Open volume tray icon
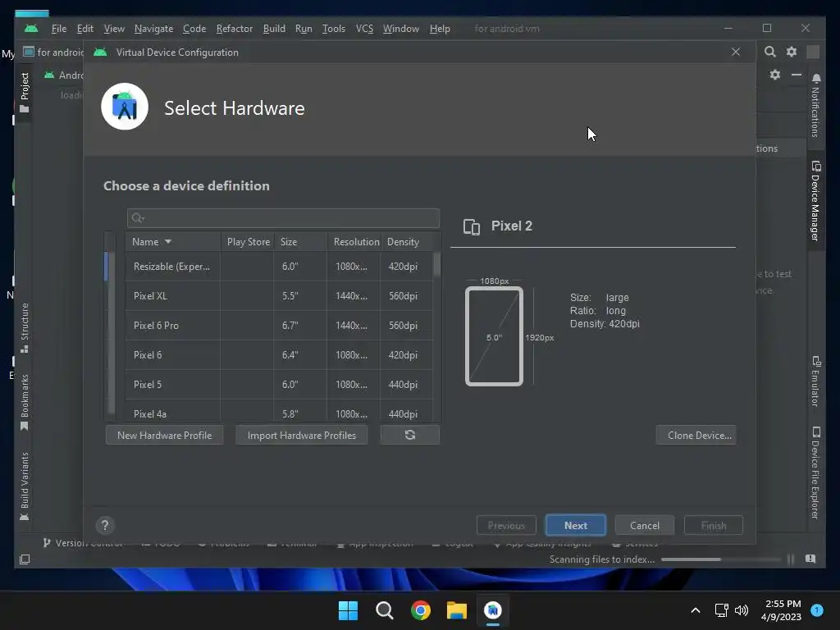Screen dimensions: 840x630 click(x=742, y=610)
